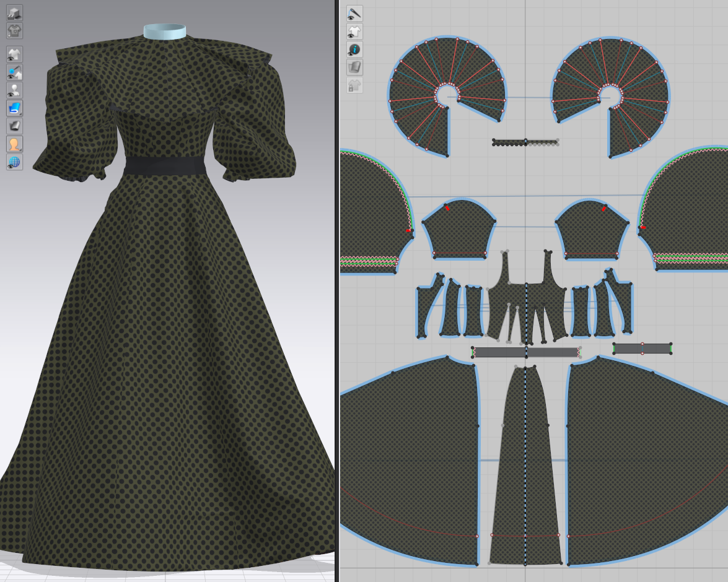Image resolution: width=728 pixels, height=582 pixels.
Task: Show pattern information in the 2D window
Action: [355, 49]
